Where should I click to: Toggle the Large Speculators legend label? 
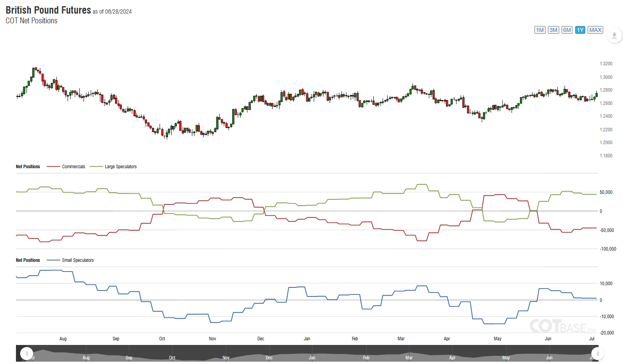click(x=121, y=167)
